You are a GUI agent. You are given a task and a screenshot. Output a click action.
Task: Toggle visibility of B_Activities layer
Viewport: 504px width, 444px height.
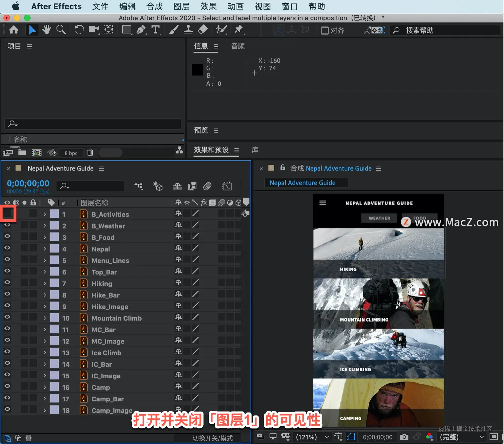8,213
